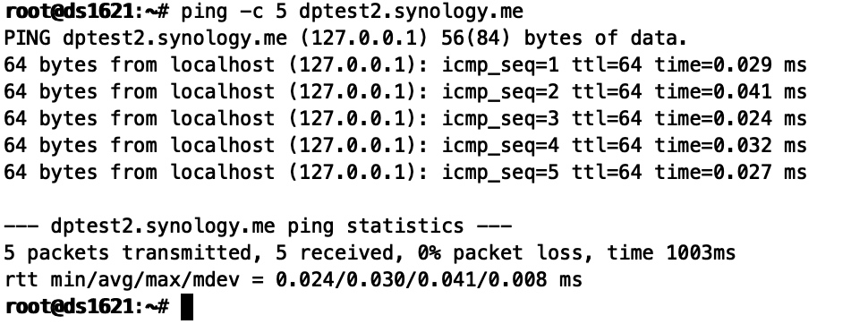Click the icmp_seq=2 response line
Image resolution: width=868 pixels, height=324 pixels.
click(x=405, y=91)
